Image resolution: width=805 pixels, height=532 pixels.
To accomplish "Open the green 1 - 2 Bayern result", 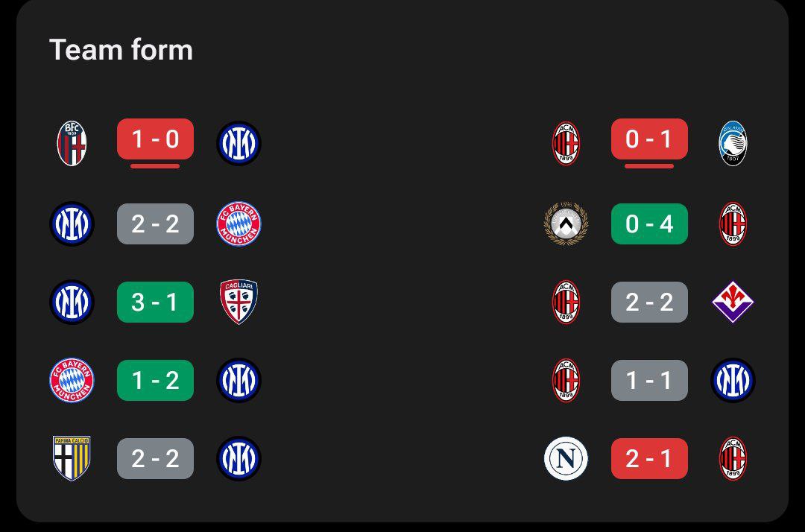I will tap(155, 380).
